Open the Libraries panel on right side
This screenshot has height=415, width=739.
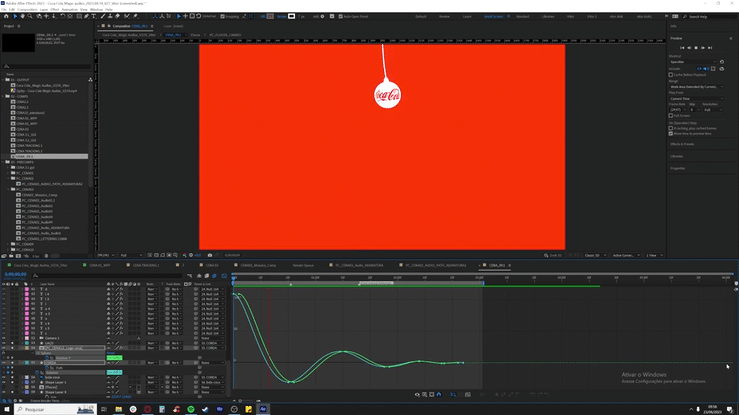tap(676, 156)
